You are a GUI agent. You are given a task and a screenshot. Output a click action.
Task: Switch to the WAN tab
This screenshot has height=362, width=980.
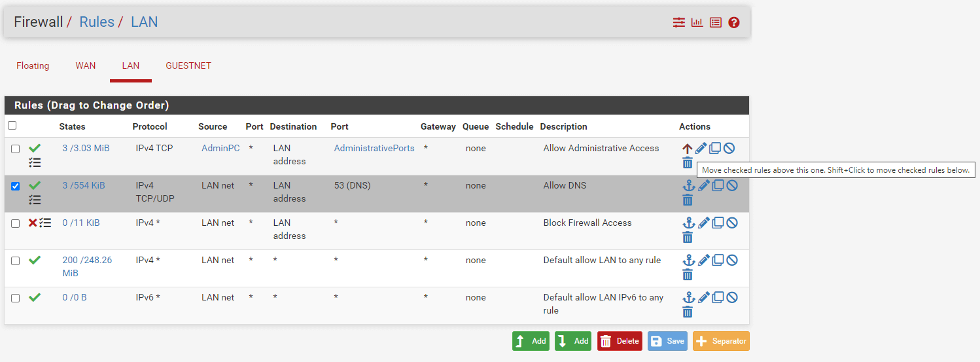click(86, 66)
